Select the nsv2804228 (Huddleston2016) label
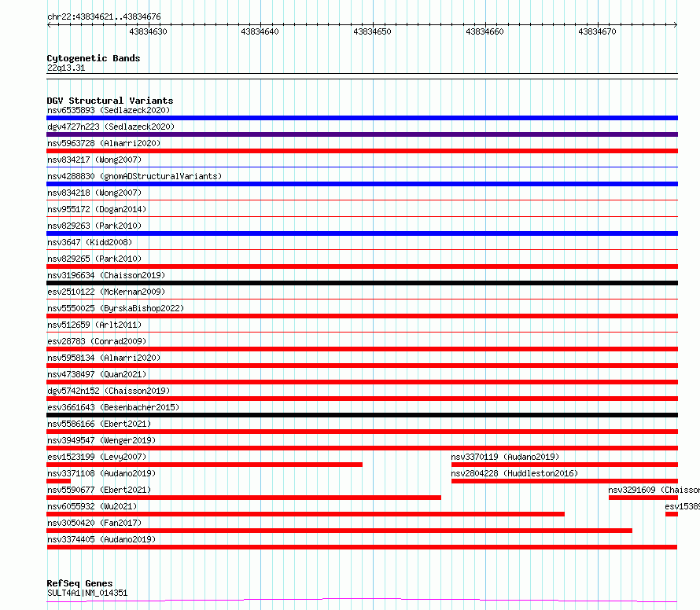700x610 pixels. pyautogui.click(x=514, y=473)
